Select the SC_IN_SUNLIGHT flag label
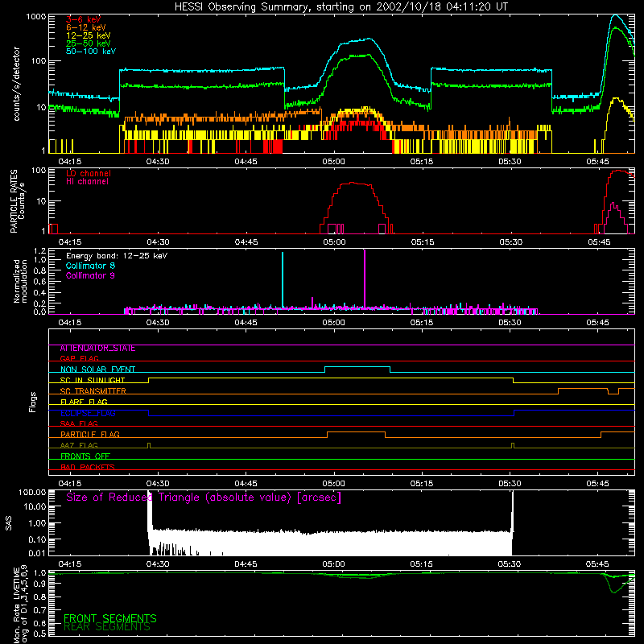 (x=93, y=380)
